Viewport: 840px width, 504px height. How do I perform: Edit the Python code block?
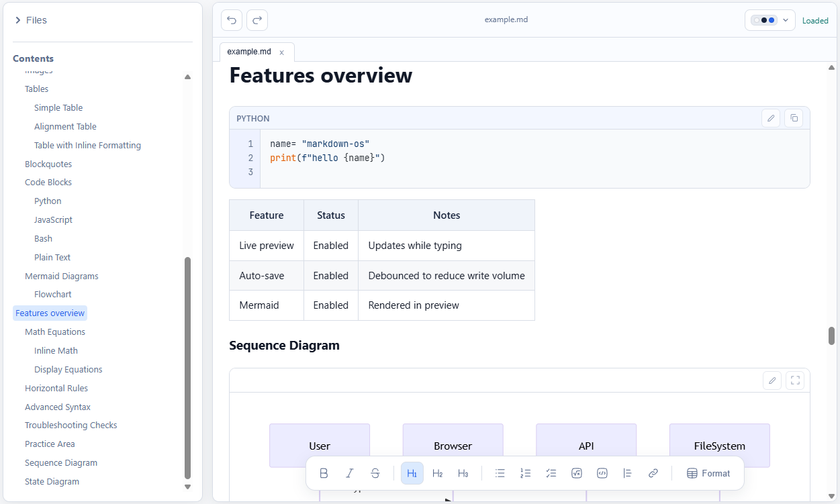point(771,117)
